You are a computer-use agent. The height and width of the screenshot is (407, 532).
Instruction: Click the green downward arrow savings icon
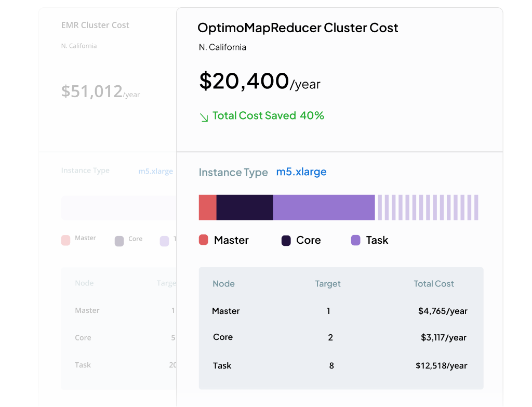coord(204,117)
